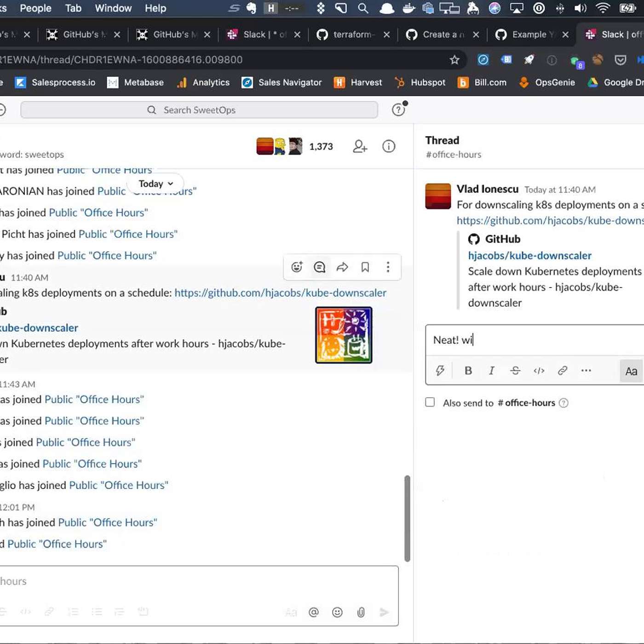Bookmark the message with save icon
The height and width of the screenshot is (644, 644).
click(x=365, y=267)
